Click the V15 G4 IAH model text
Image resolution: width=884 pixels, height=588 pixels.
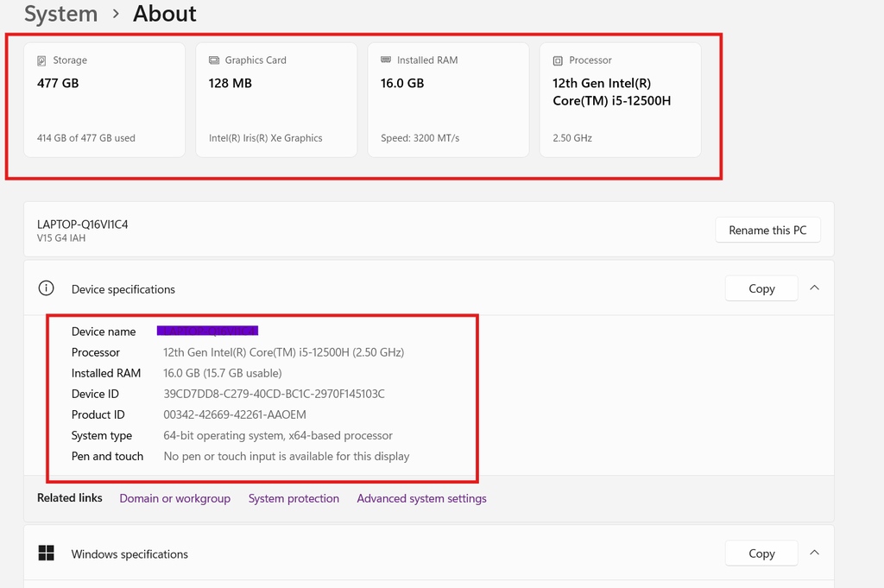61,238
